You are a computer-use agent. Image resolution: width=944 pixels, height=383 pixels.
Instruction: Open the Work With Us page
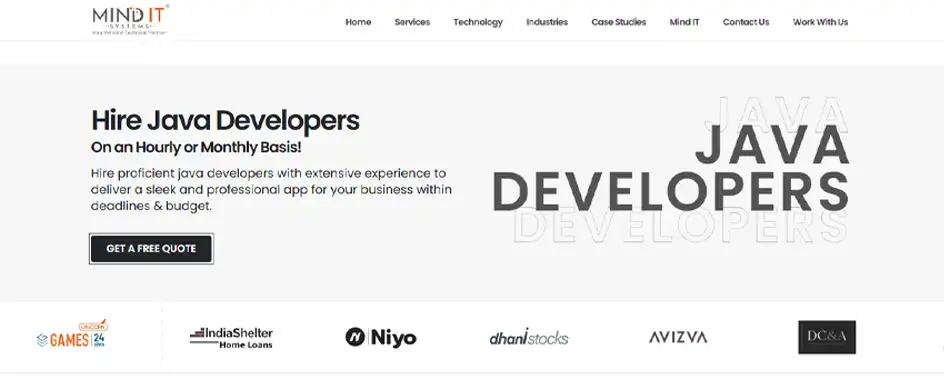coord(821,22)
